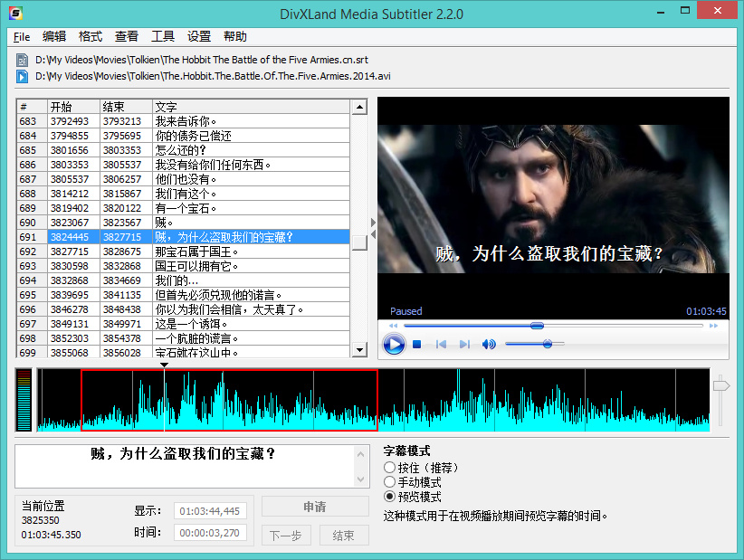The image size is (744, 560).
Task: Open the 编辑 menu
Action: (54, 36)
